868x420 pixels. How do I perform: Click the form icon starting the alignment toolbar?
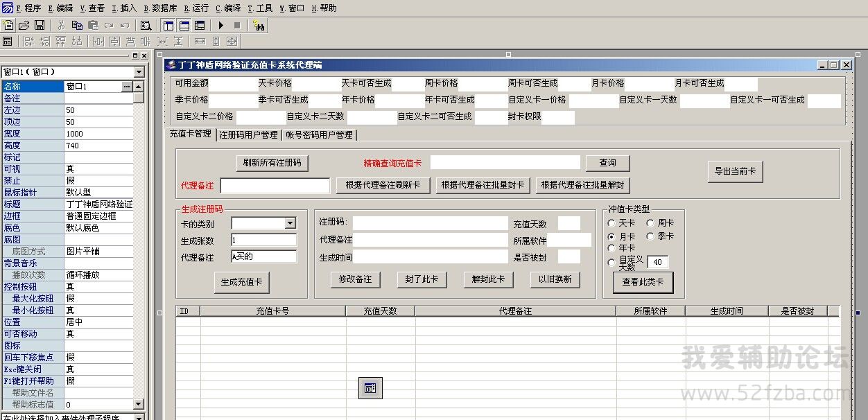(x=8, y=42)
